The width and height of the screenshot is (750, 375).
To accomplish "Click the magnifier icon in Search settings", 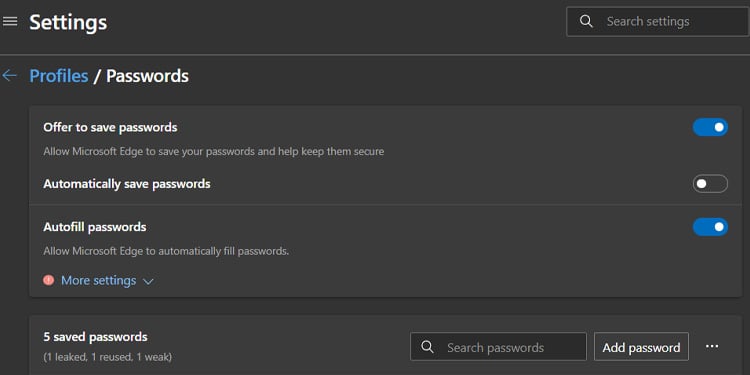I will tap(586, 21).
